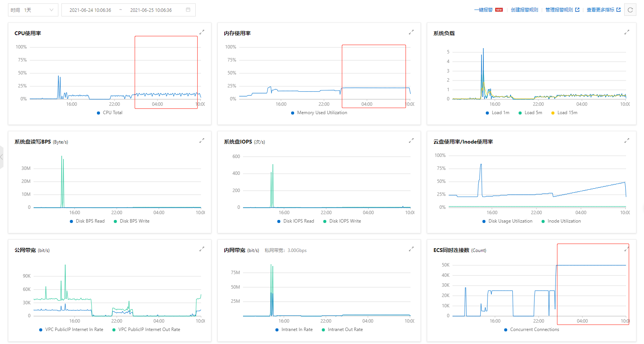This screenshot has width=644, height=344.
Task: Click the 内存使用率 chart title
Action: click(x=237, y=33)
